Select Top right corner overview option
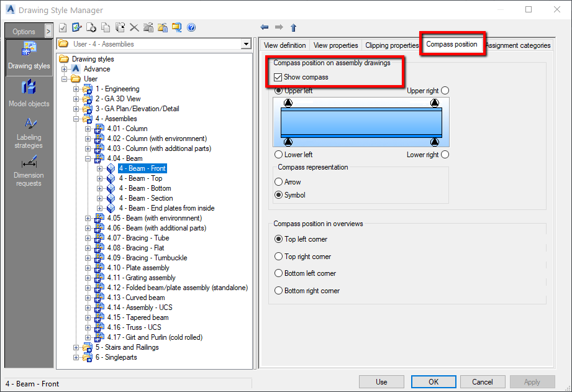 [x=278, y=257]
